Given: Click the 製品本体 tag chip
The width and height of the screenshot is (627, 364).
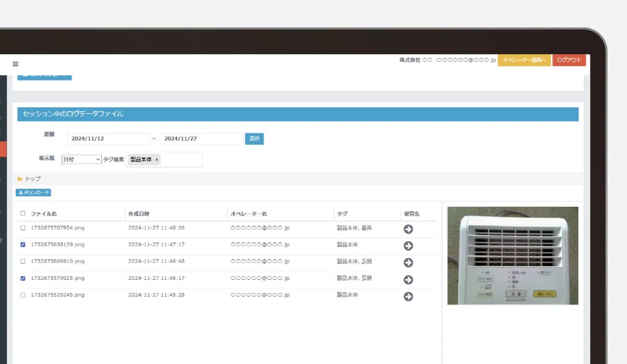Looking at the screenshot, I should coord(144,160).
